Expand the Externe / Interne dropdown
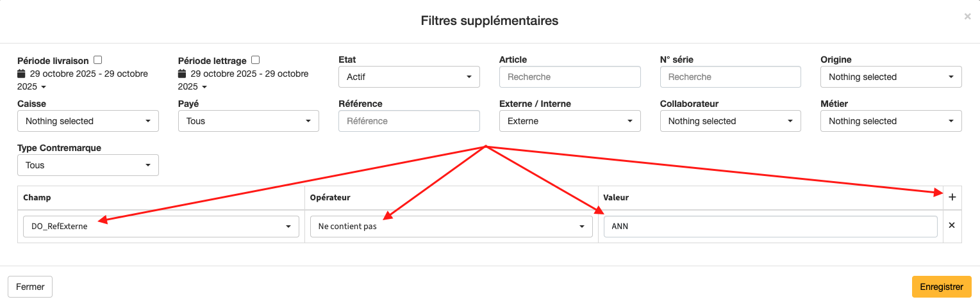 (570, 121)
